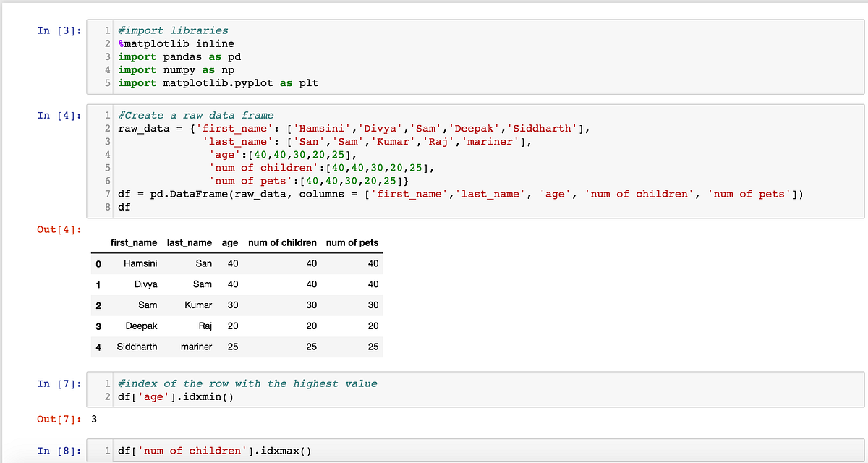Click the row index 2 label beside Sam
This screenshot has width=868, height=463.
point(98,305)
